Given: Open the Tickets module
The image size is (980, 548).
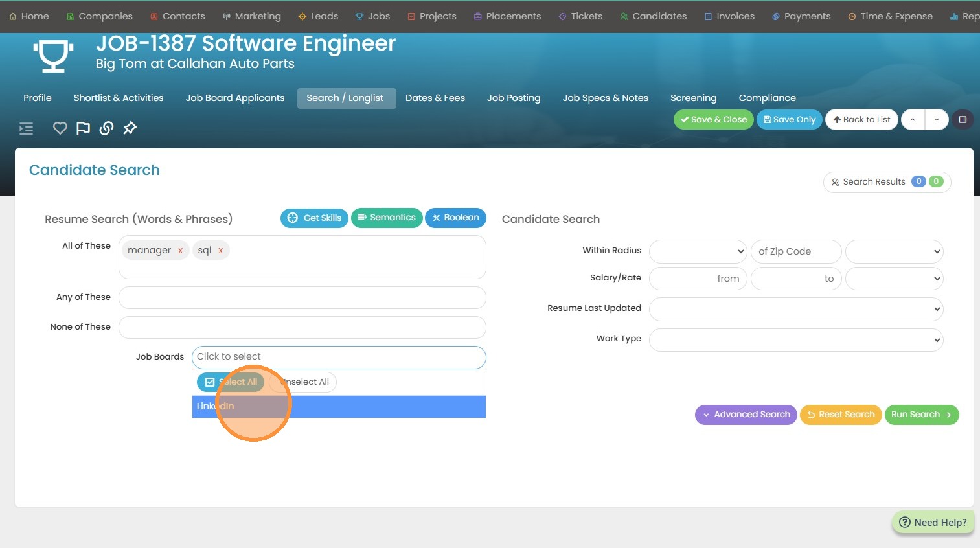Looking at the screenshot, I should point(580,16).
